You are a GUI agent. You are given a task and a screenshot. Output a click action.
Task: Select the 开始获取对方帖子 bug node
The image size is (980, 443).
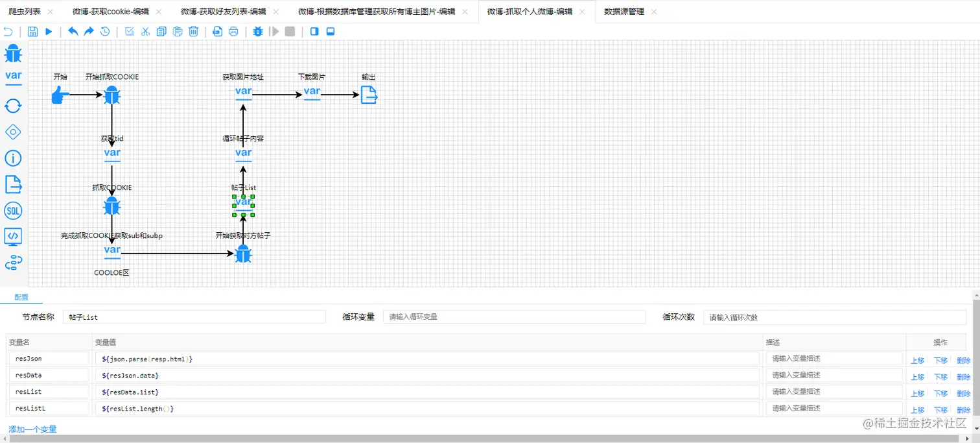tap(243, 254)
